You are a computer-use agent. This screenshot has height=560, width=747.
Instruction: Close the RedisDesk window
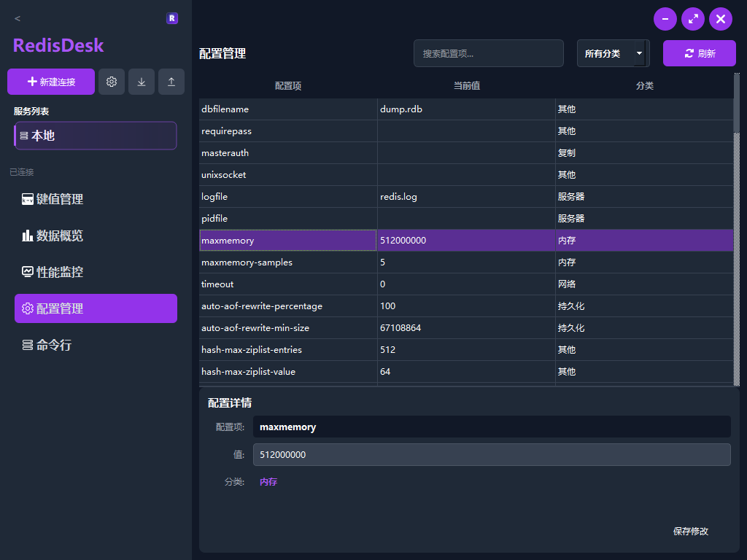tap(721, 19)
